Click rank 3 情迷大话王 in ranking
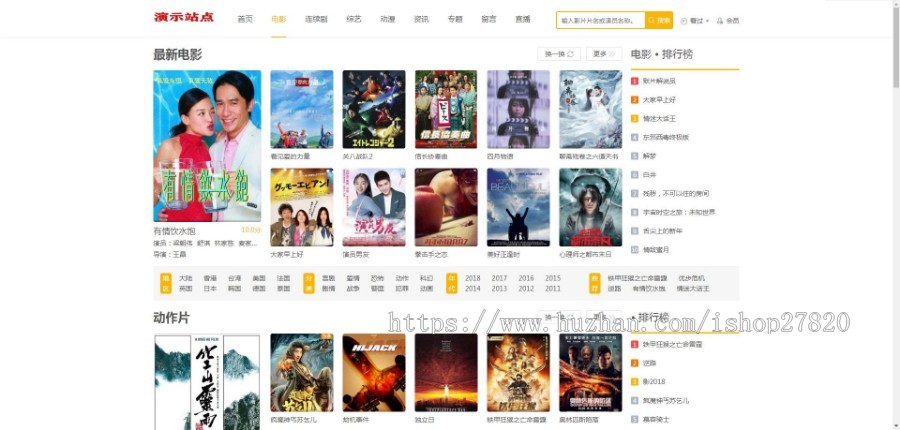The image size is (900, 430). click(659, 118)
